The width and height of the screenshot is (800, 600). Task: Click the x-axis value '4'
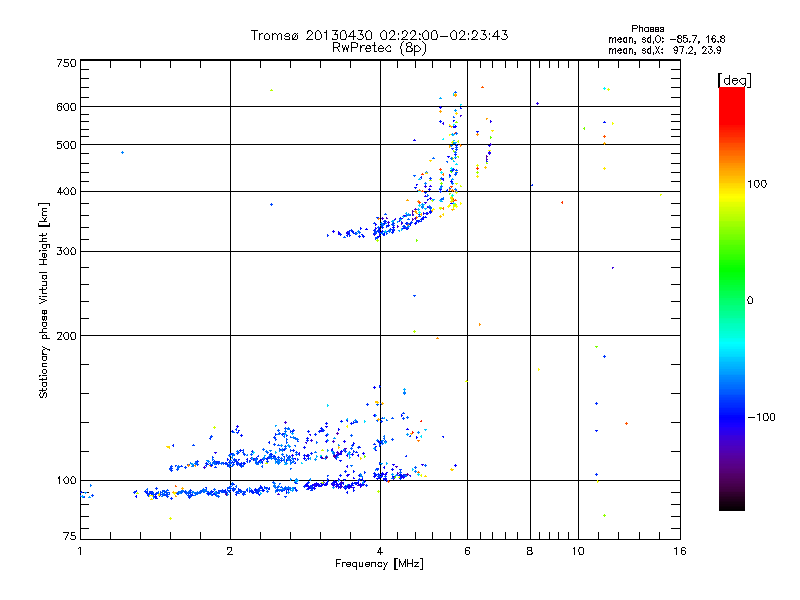click(x=380, y=551)
